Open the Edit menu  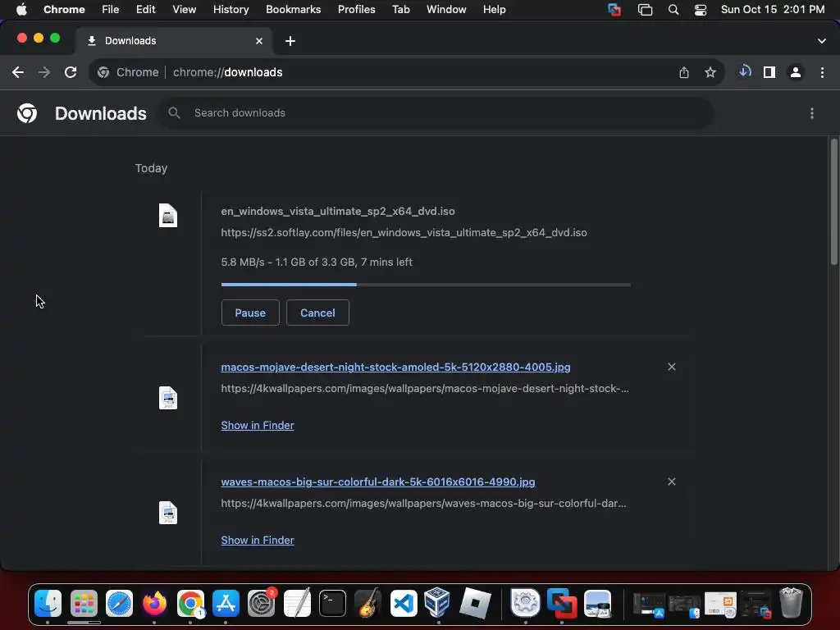(145, 9)
